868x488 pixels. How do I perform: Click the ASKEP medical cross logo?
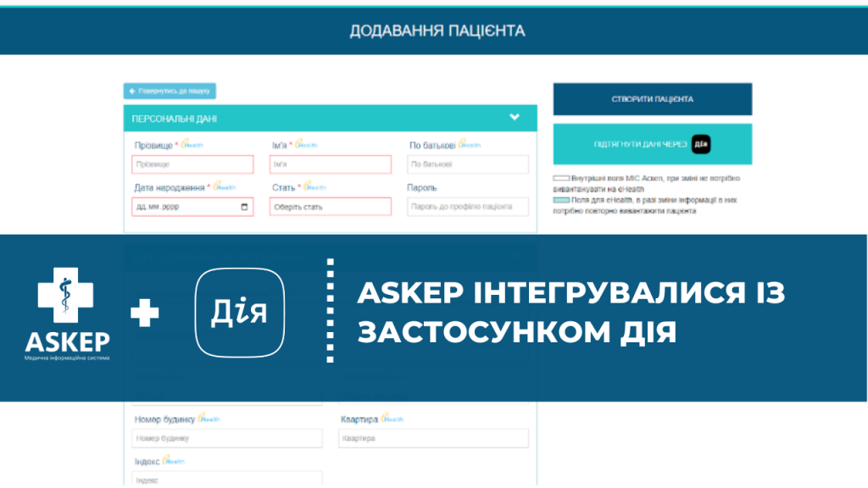pos(66,297)
